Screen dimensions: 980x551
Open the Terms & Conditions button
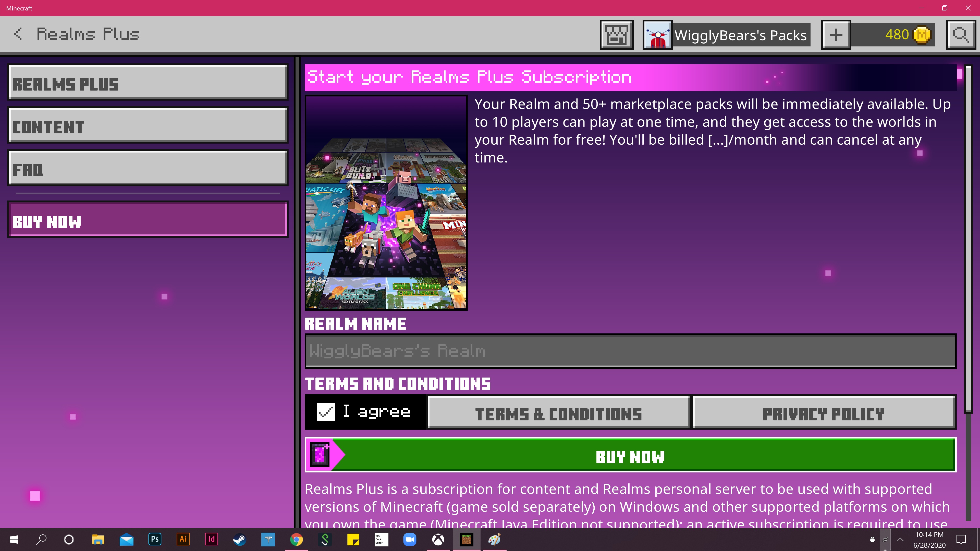558,413
